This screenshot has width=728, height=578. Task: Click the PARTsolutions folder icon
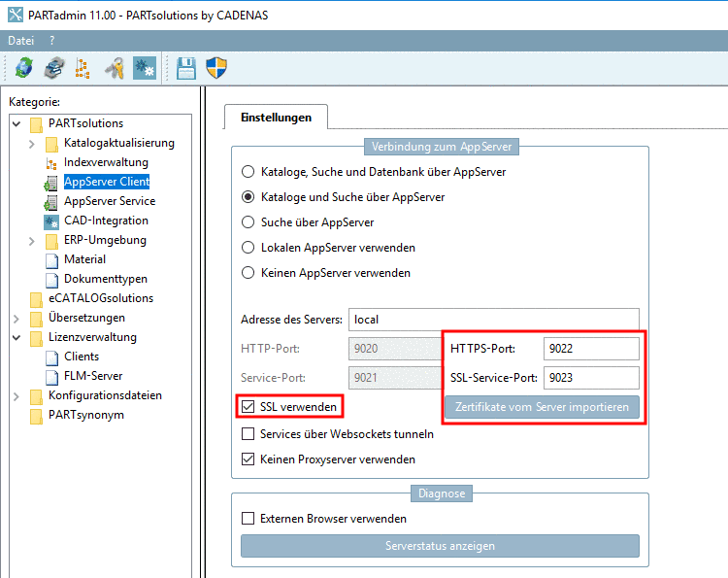[36, 124]
